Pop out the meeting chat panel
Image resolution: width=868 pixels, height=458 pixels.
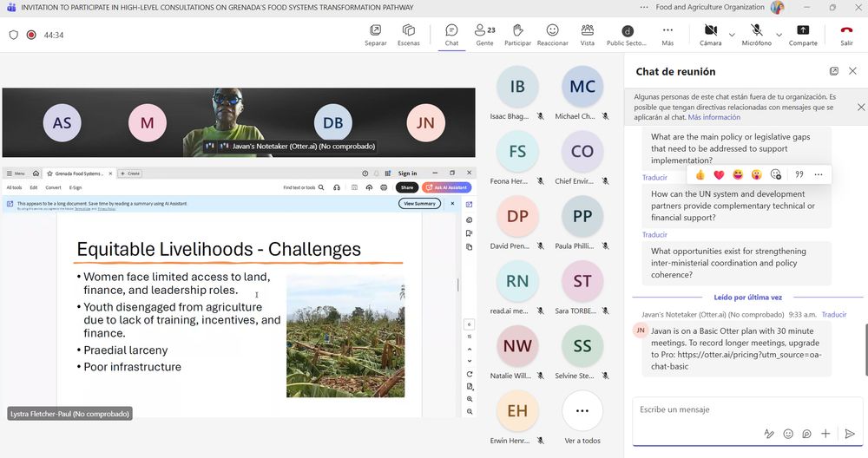pos(833,71)
